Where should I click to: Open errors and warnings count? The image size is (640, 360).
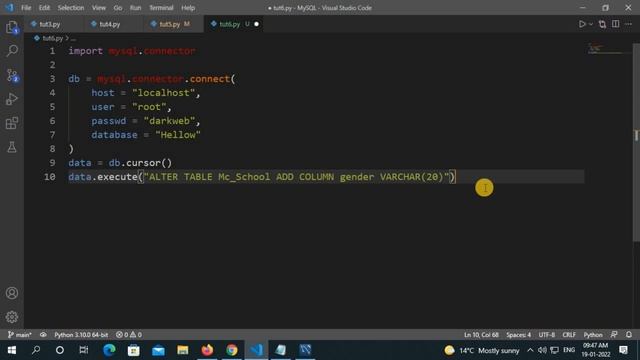(x=129, y=335)
